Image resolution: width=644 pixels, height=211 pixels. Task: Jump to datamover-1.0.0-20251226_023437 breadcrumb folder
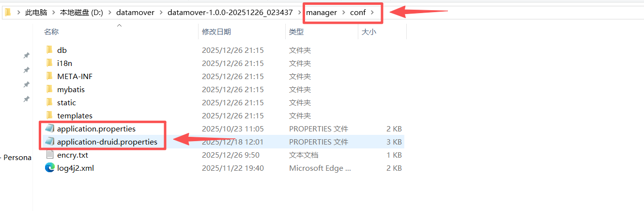point(230,13)
